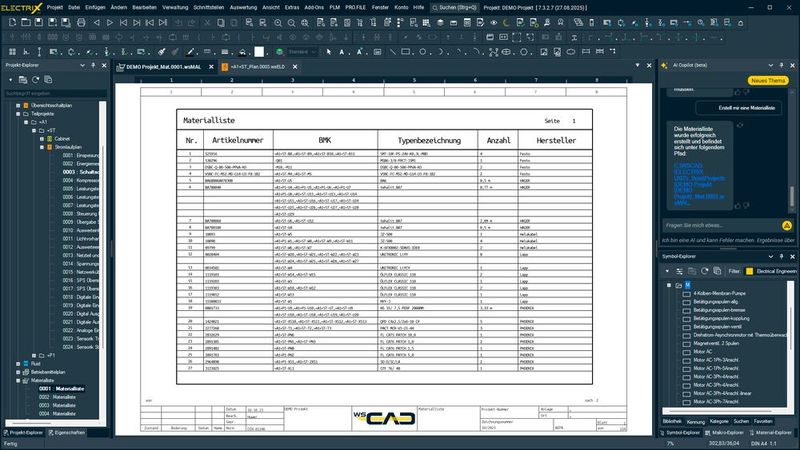Open the Standard layer dropdown
800x450 pixels.
click(302, 52)
